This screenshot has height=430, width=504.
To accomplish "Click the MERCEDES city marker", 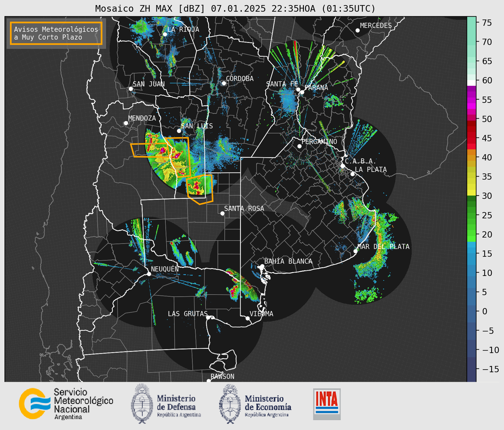I will [357, 31].
